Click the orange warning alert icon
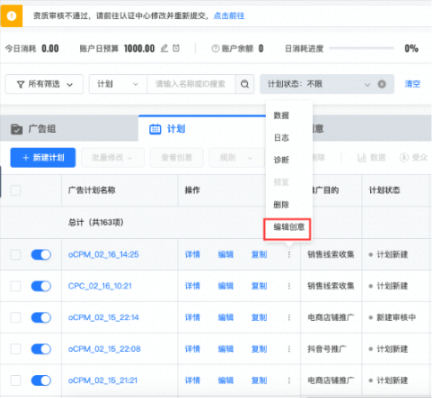The height and width of the screenshot is (398, 432). (11, 16)
